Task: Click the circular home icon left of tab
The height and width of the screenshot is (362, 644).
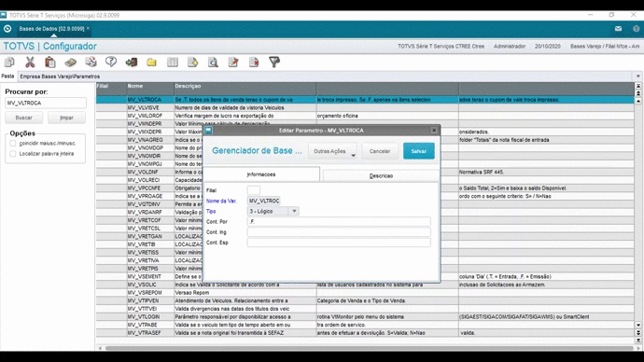Action: (x=7, y=29)
